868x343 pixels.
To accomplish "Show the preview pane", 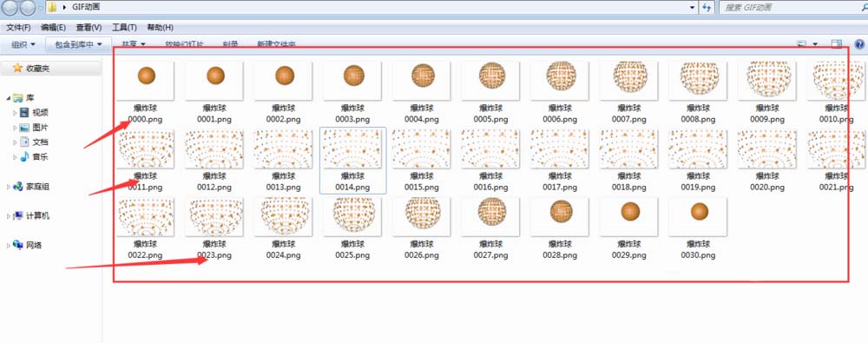I will click(x=837, y=43).
